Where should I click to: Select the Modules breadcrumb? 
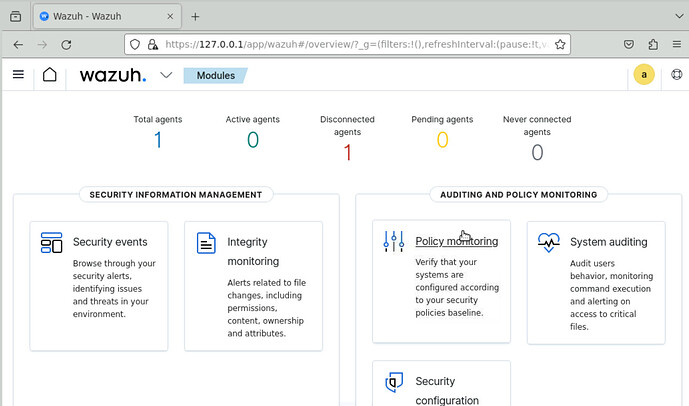click(215, 76)
